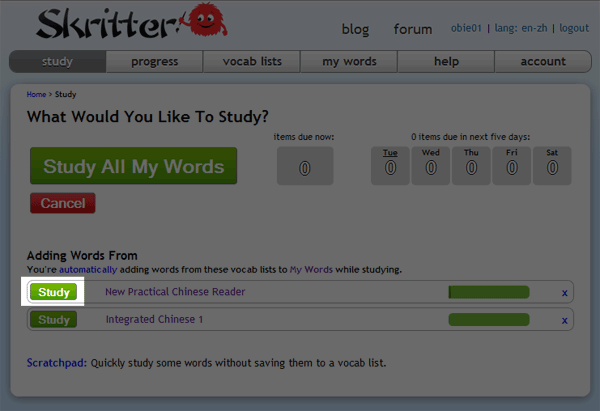This screenshot has width=600, height=411.
Task: Open the forum link
Action: [413, 29]
